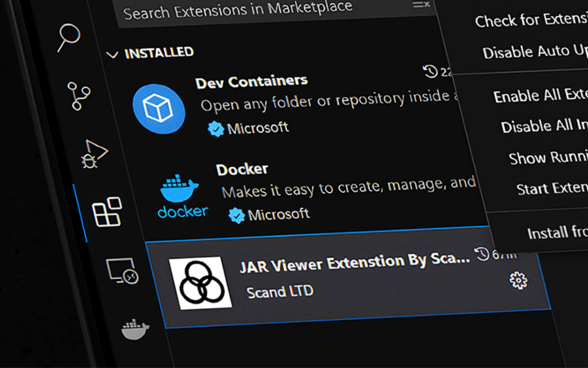Screen dimensions: 588x368
Task: Click gear icon for JAR Viewer extension
Action: (x=518, y=280)
